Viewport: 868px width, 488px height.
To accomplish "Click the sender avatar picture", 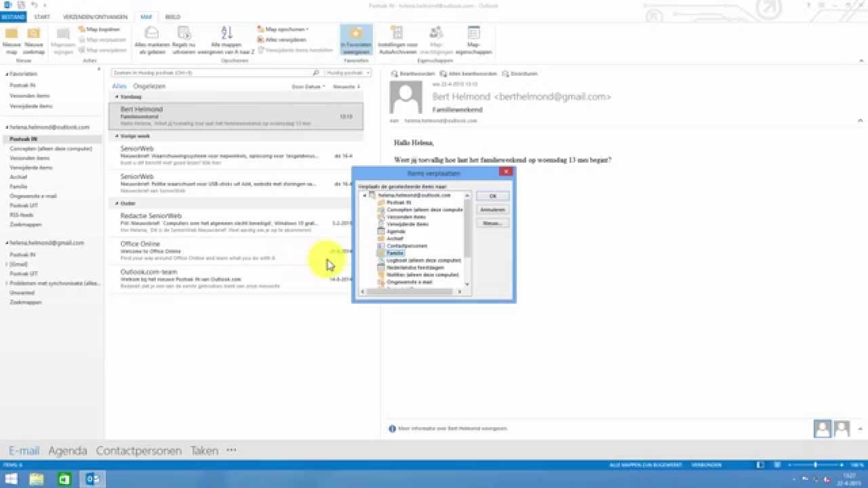I will tap(406, 98).
